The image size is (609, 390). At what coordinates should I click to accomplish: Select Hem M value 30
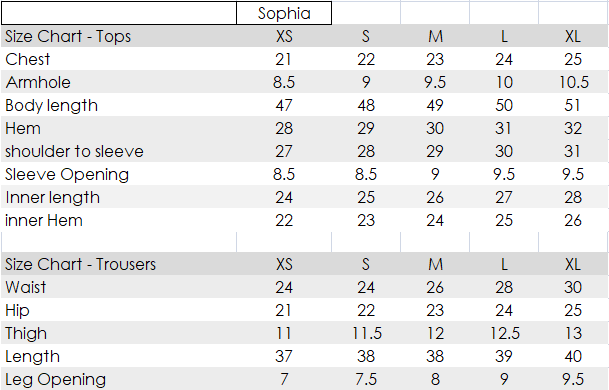point(435,128)
